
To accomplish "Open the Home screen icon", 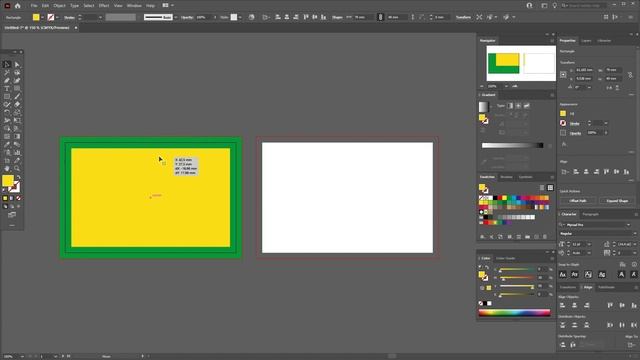I will tap(18, 6).
